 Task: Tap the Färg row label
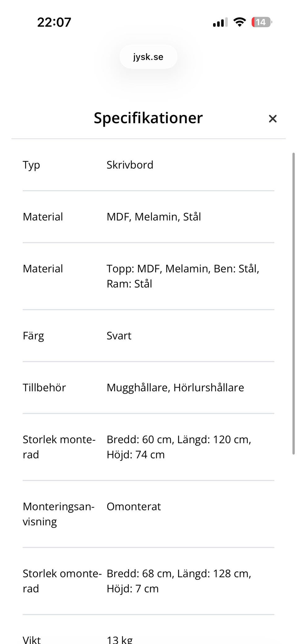33,336
